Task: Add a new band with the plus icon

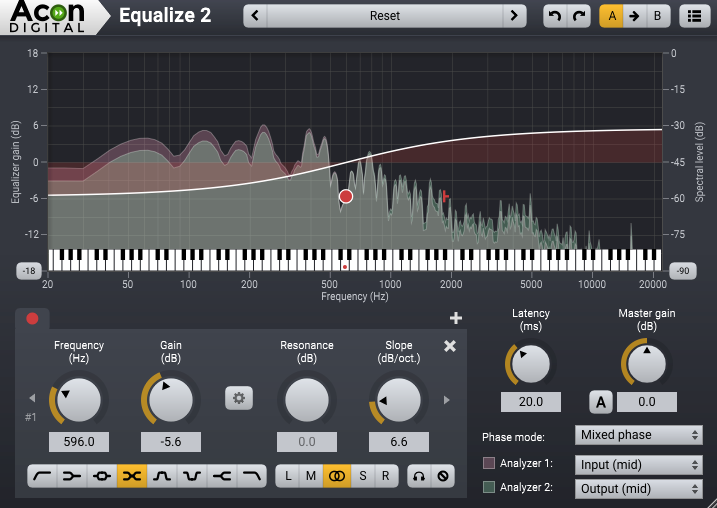Action: point(456,318)
